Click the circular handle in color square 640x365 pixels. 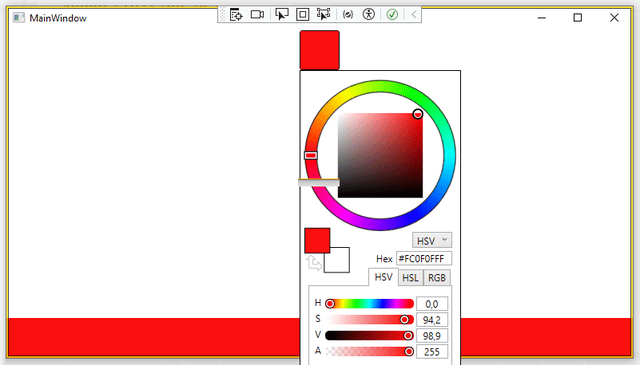click(417, 114)
